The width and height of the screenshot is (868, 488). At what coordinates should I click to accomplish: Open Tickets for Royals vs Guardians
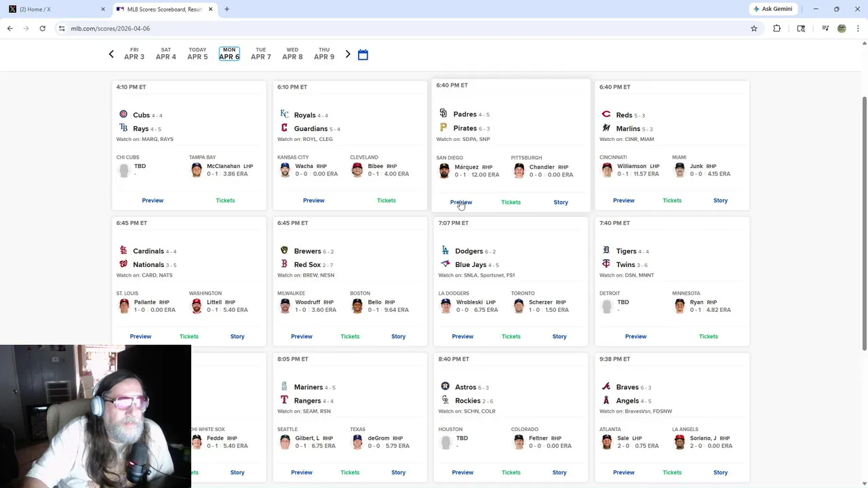[387, 201]
